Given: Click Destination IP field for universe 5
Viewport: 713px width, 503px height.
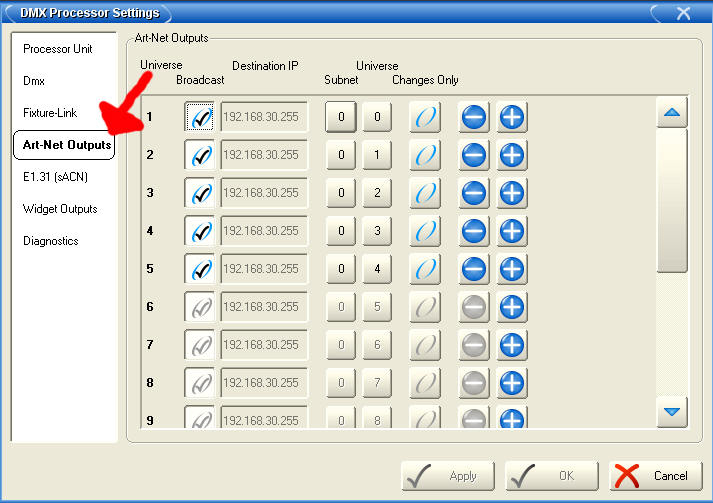Looking at the screenshot, I should point(264,269).
